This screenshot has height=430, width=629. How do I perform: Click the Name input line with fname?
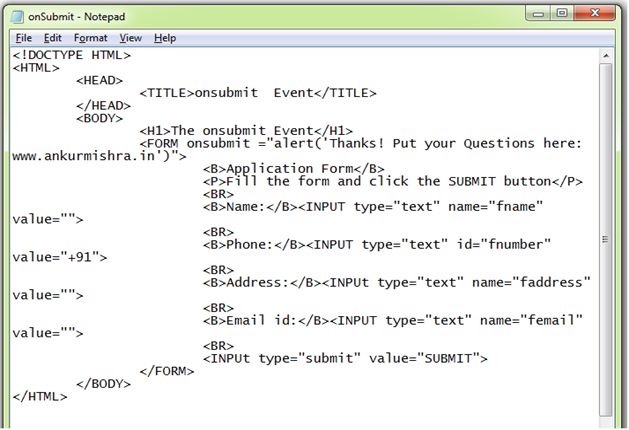click(x=373, y=207)
